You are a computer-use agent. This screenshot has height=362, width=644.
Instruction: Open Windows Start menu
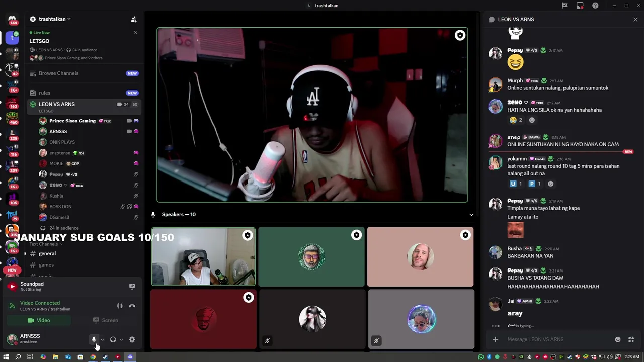tap(6, 357)
